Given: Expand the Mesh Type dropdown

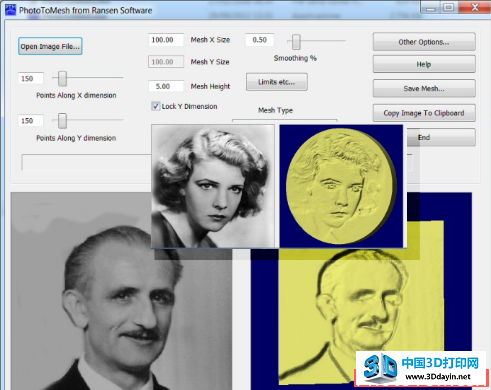Looking at the screenshot, I should [284, 121].
